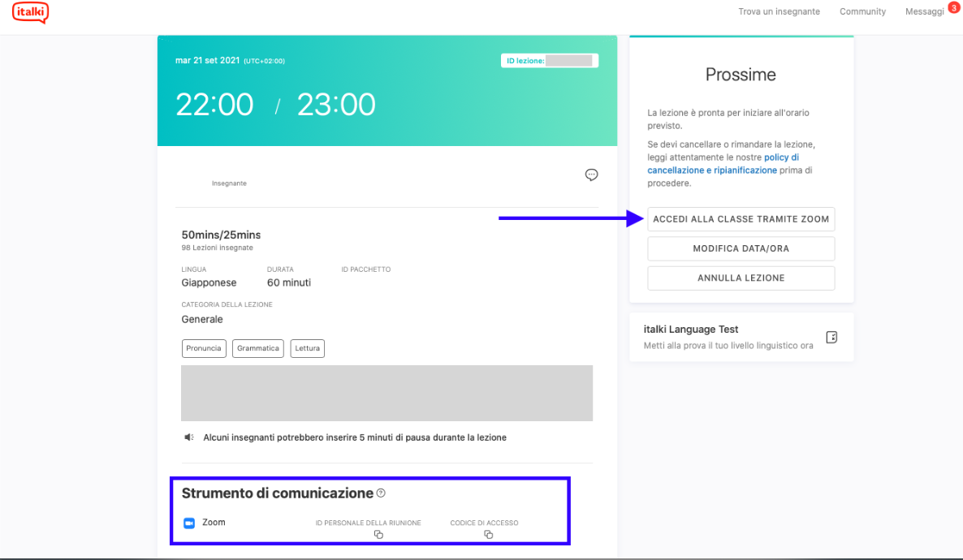
Task: Click the Zoom camera icon
Action: tap(189, 523)
